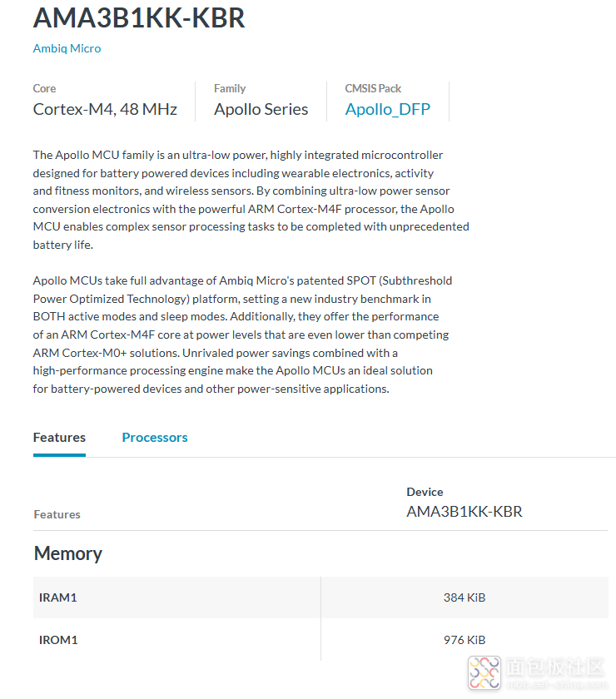
Task: Click the Features column label in the table
Action: point(57,514)
